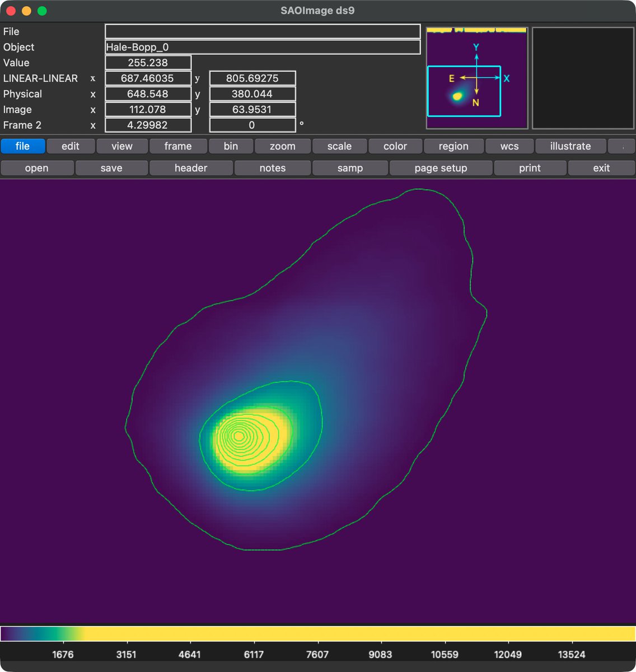Open the scale menu button

click(x=339, y=146)
